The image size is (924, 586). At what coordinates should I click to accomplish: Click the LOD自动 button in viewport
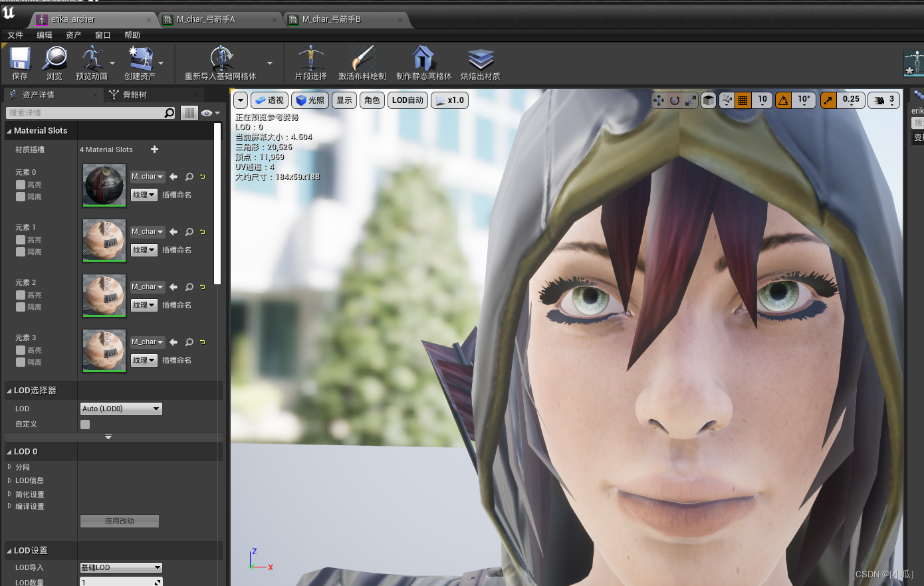pos(407,100)
